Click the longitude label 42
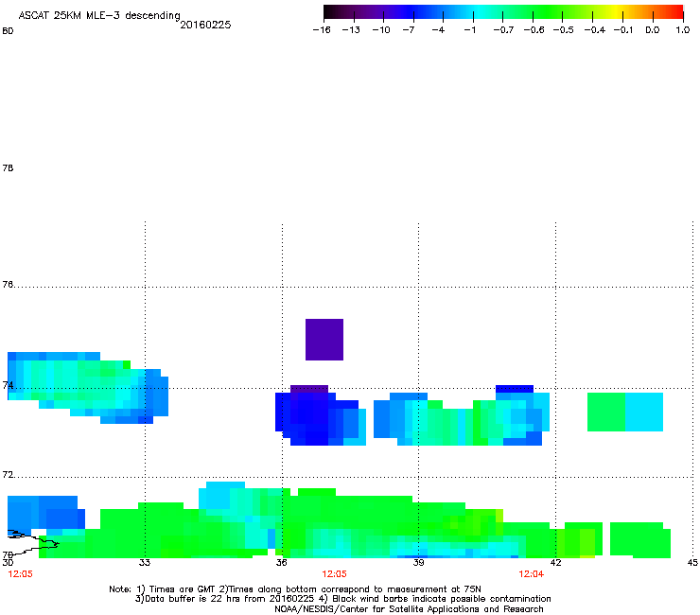This screenshot has height=615, width=700. 555,563
